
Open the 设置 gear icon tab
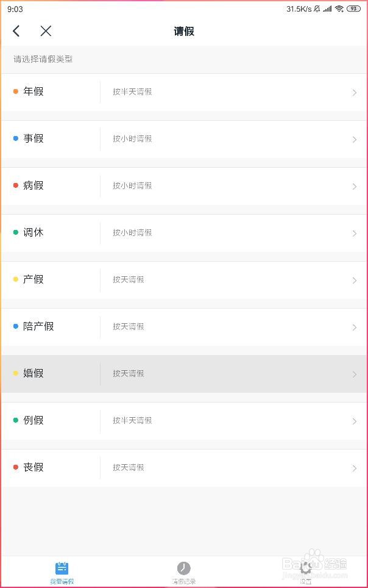pos(306,568)
